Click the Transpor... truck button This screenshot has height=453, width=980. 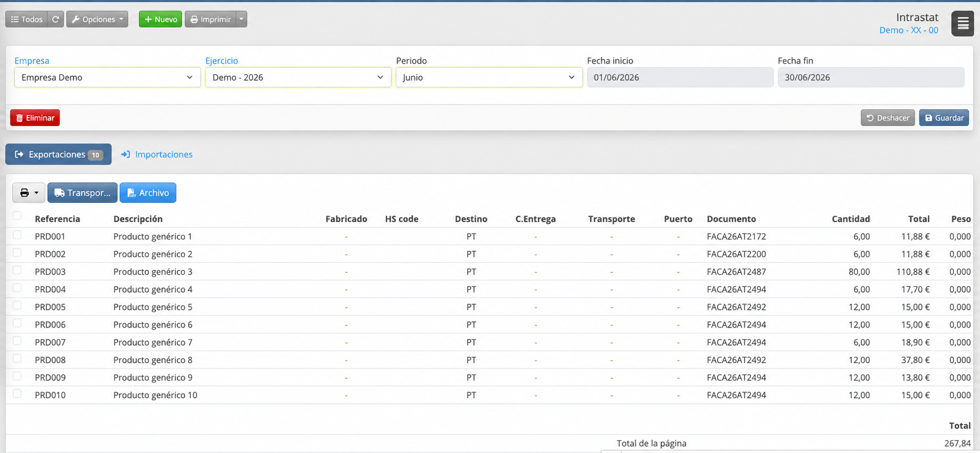[82, 193]
